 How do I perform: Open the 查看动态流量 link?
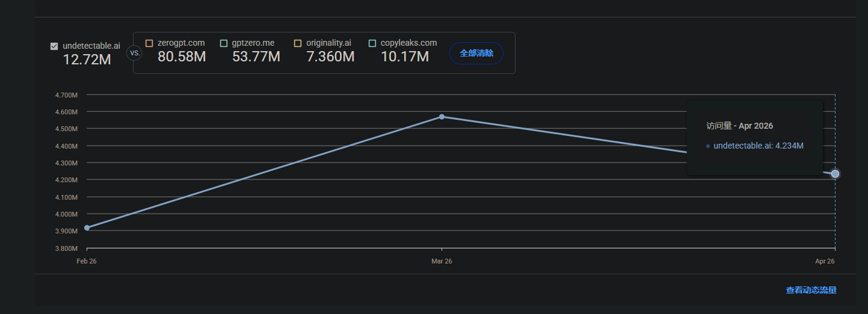point(811,290)
